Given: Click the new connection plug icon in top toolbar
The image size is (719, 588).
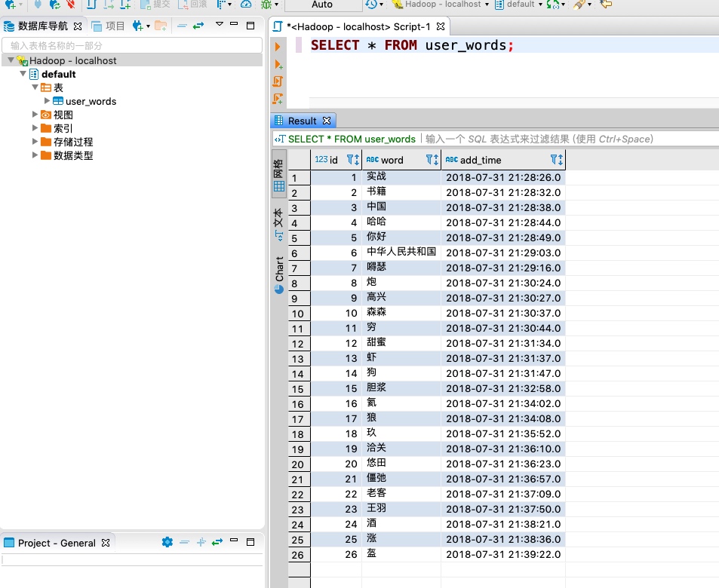Looking at the screenshot, I should 10,4.
